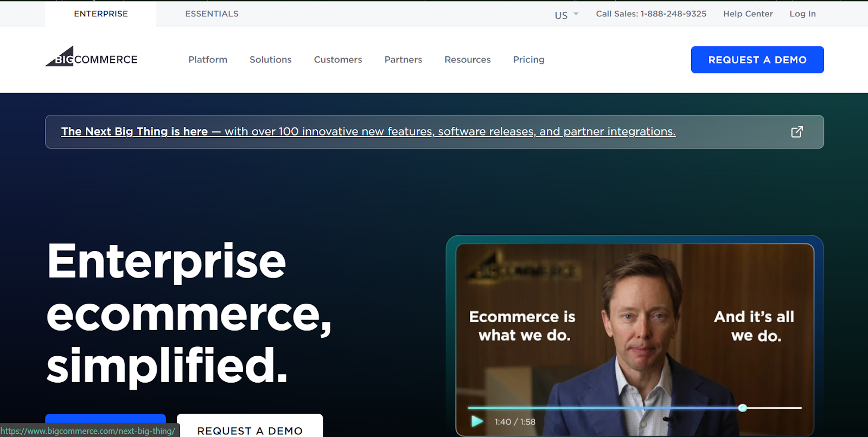Go to the Pricing page

[x=529, y=60]
